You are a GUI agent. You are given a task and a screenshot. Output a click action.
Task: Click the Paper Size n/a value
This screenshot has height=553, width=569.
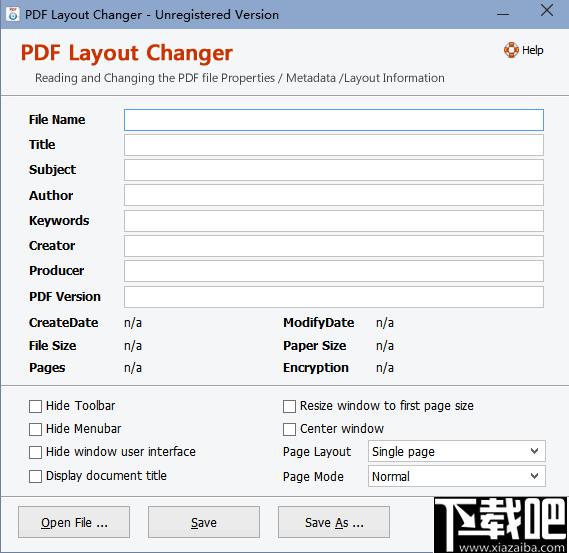pos(385,345)
